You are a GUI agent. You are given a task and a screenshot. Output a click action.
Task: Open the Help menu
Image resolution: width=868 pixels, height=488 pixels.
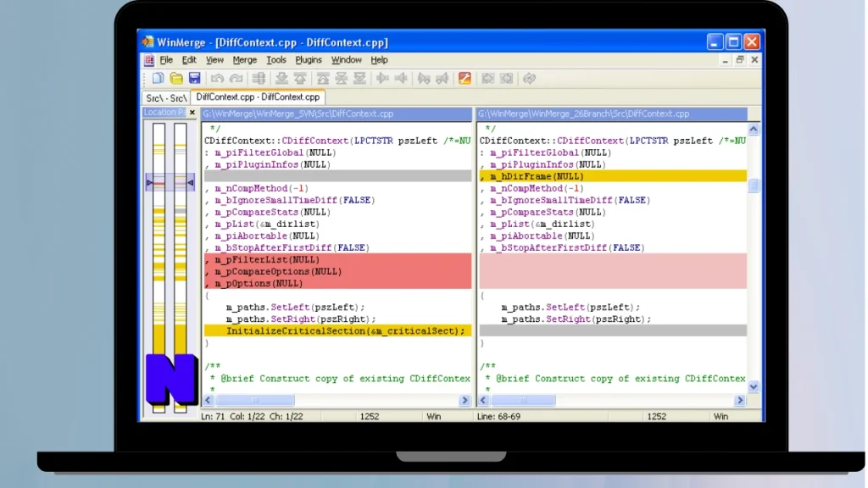pos(379,60)
